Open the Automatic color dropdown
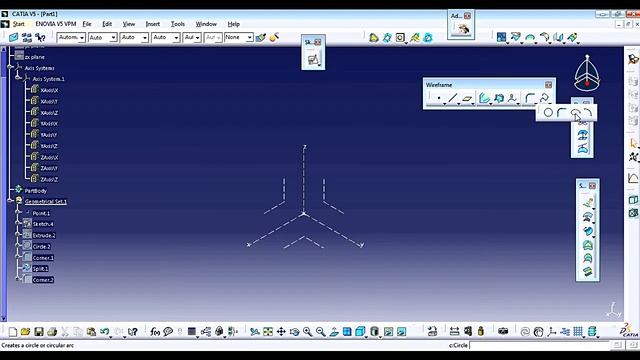640x360 pixels. [71, 38]
